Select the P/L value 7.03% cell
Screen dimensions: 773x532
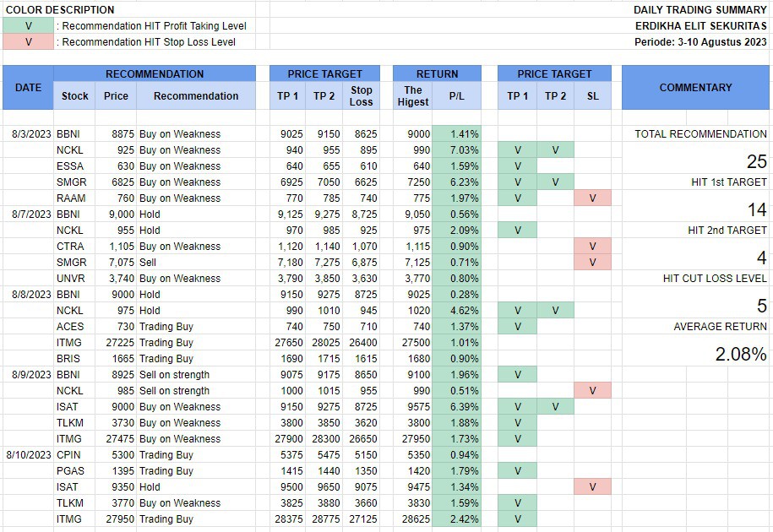[457, 149]
